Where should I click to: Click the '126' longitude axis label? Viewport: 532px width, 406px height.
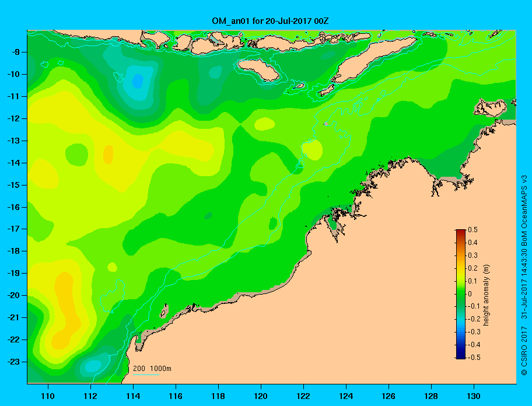388,396
